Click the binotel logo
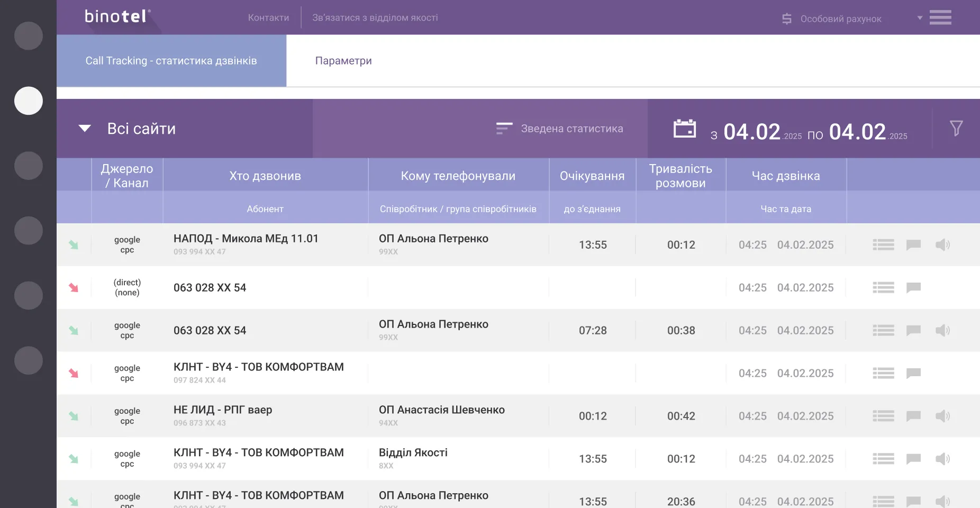980x508 pixels. pos(117,17)
